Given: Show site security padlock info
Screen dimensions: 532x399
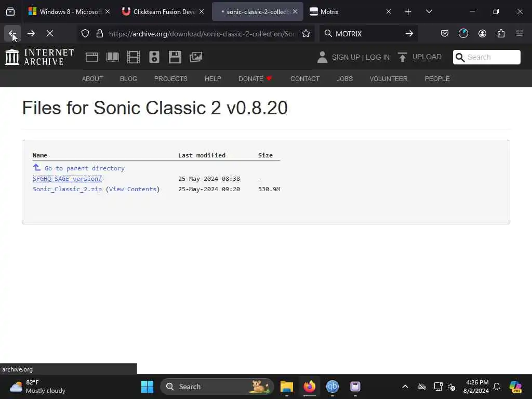Looking at the screenshot, I should (x=99, y=34).
